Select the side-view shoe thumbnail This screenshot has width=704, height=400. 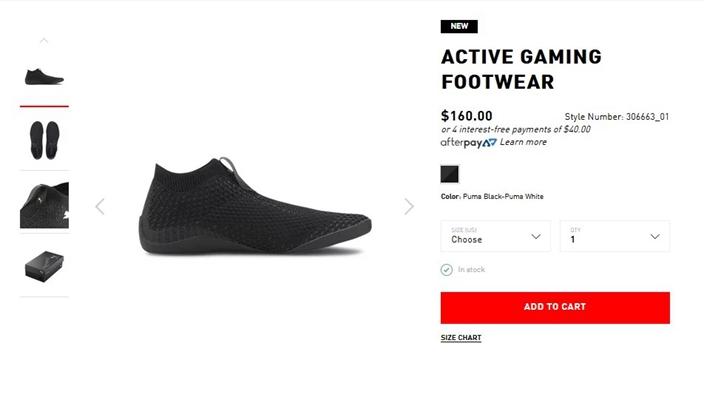click(44, 77)
